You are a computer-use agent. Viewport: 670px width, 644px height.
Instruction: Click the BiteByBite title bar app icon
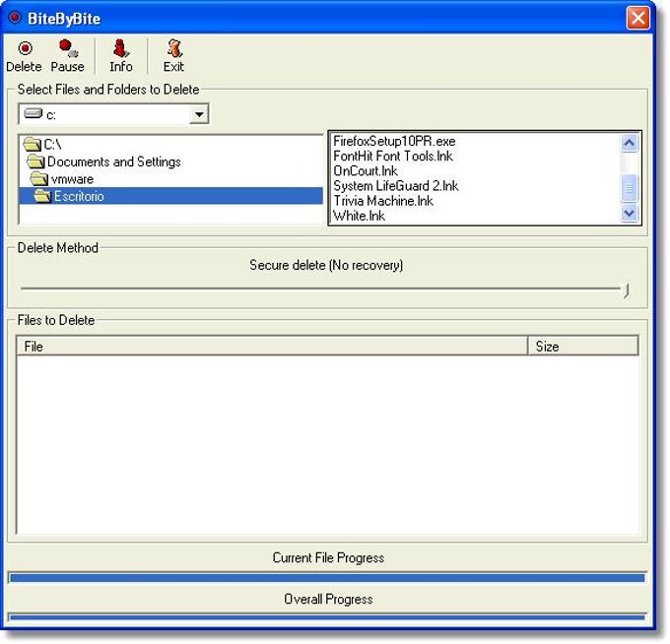15,18
